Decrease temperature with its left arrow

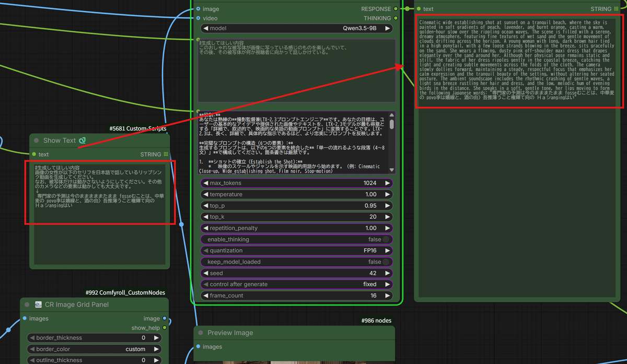point(206,194)
